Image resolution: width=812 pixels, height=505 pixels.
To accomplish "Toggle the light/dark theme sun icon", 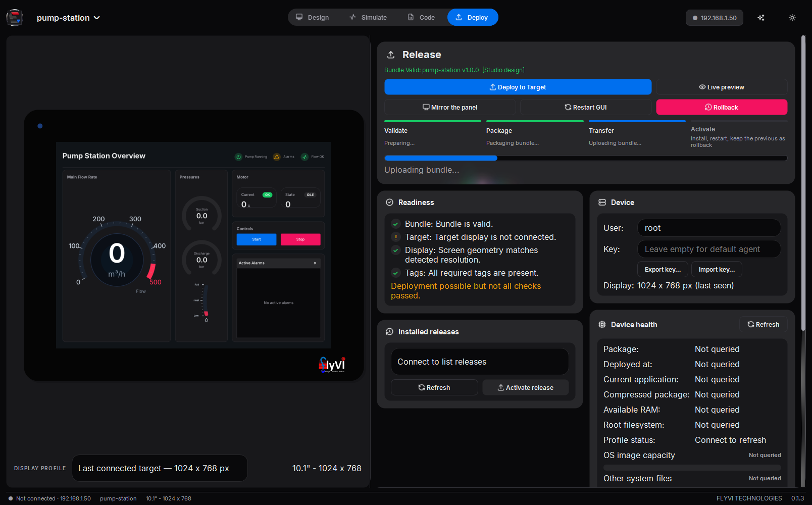I will pyautogui.click(x=792, y=18).
